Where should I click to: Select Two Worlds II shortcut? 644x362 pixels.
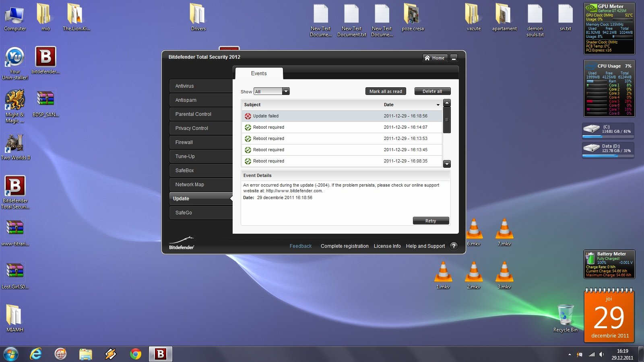click(15, 147)
